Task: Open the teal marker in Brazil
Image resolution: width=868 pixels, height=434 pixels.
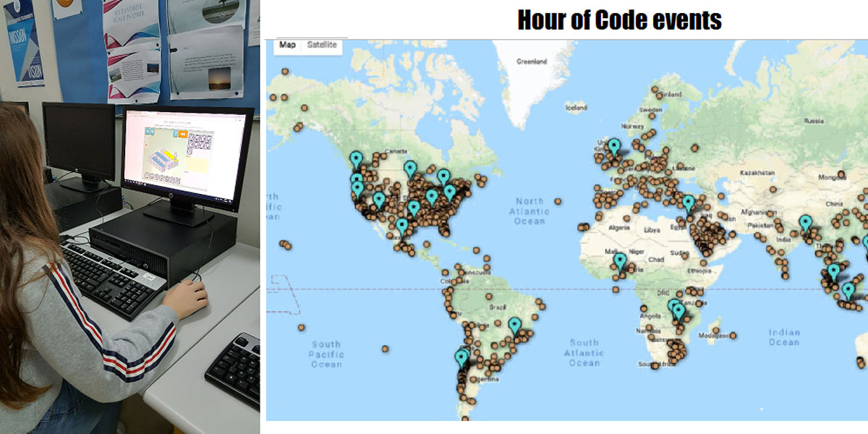Action: (514, 325)
